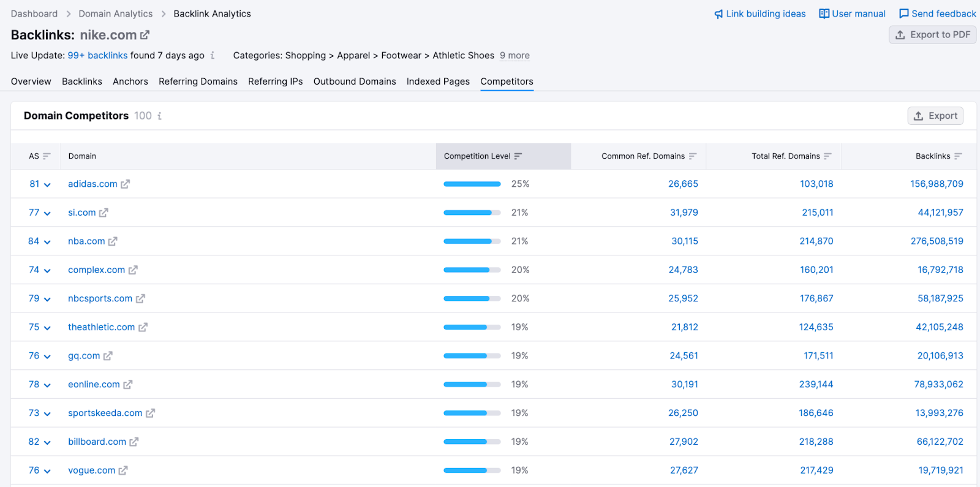The image size is (980, 487).
Task: Switch to the Referring Domains tab
Action: (198, 81)
